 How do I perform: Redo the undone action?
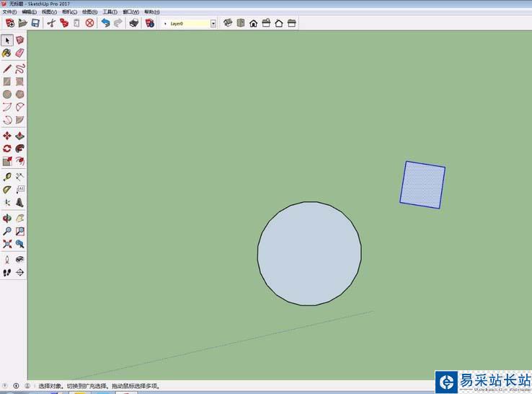[x=118, y=23]
